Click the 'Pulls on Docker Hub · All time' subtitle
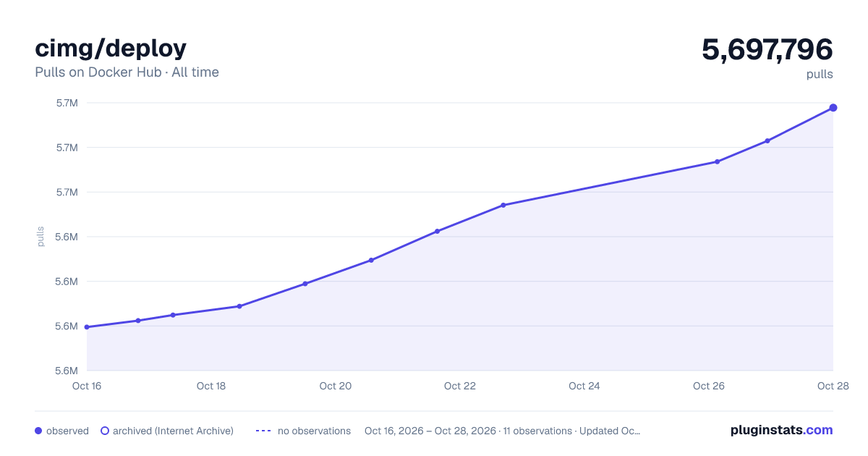 127,72
